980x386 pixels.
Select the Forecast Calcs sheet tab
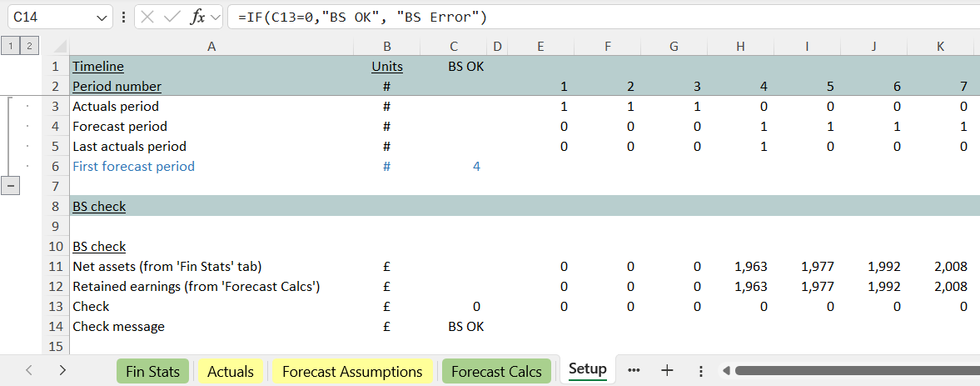coord(496,371)
